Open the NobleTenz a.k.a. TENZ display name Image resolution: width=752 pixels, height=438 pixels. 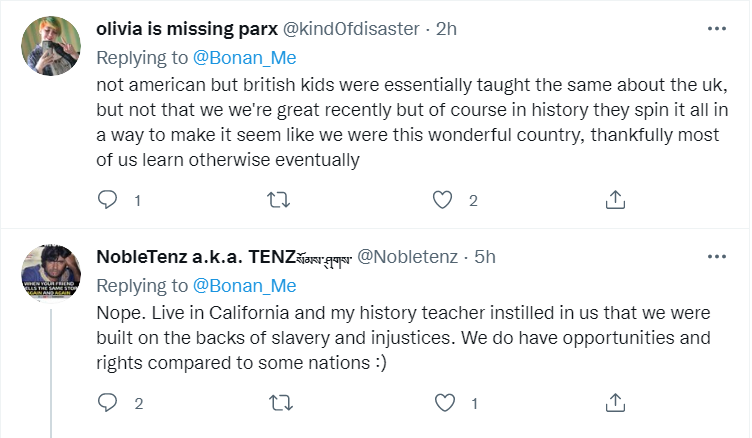point(195,256)
